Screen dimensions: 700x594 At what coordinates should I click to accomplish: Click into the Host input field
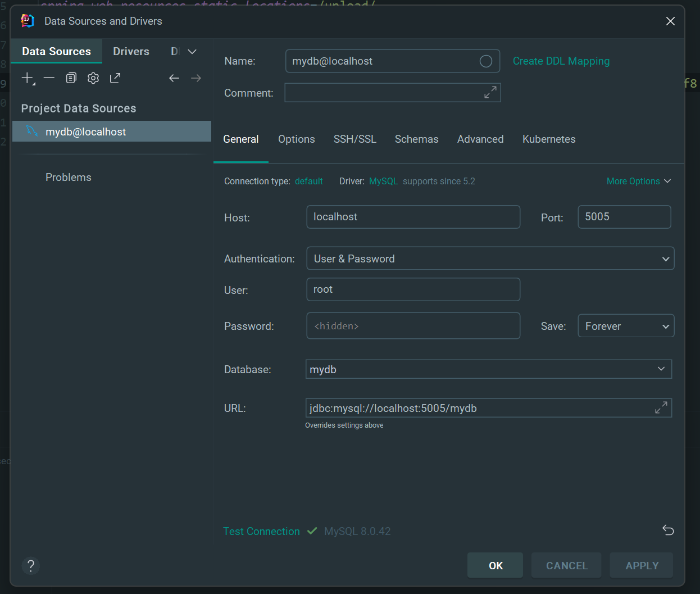click(x=413, y=217)
